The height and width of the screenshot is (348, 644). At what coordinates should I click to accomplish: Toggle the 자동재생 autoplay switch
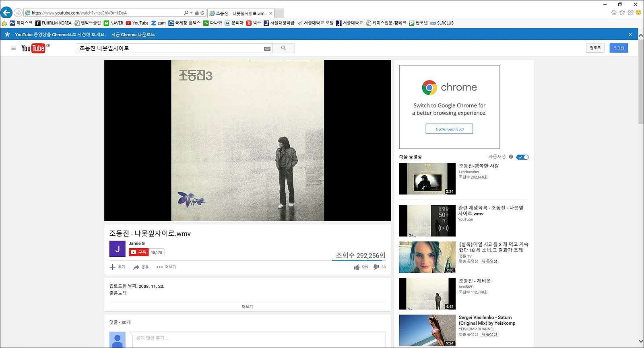522,157
